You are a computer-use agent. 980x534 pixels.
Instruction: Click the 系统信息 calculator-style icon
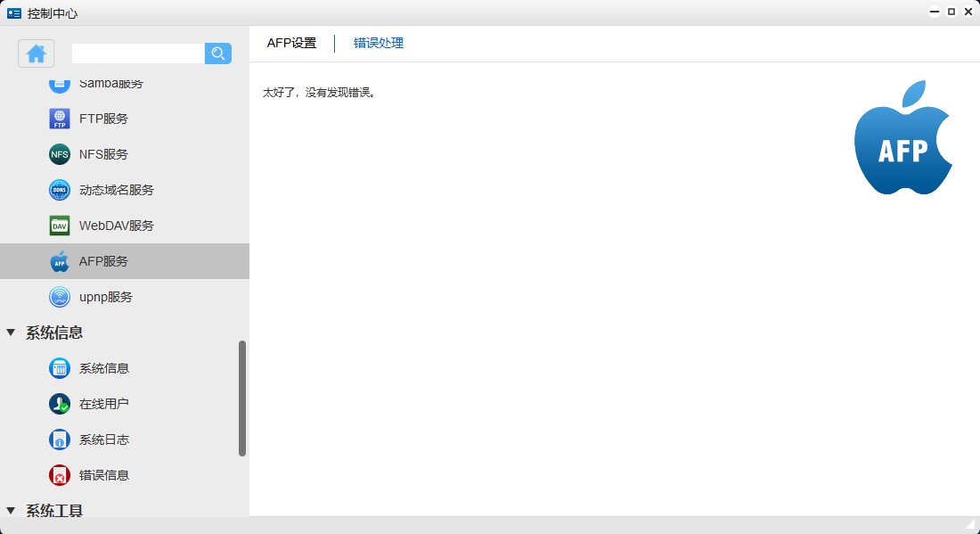coord(58,368)
